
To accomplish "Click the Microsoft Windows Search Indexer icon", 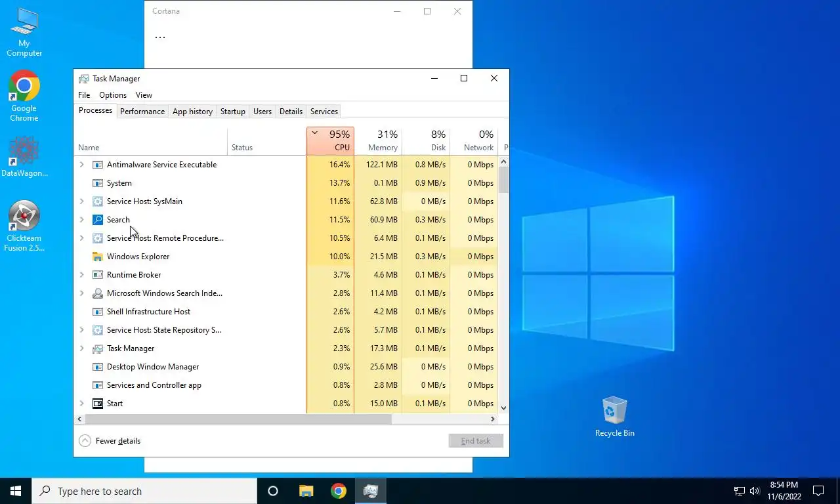I will [x=98, y=293].
